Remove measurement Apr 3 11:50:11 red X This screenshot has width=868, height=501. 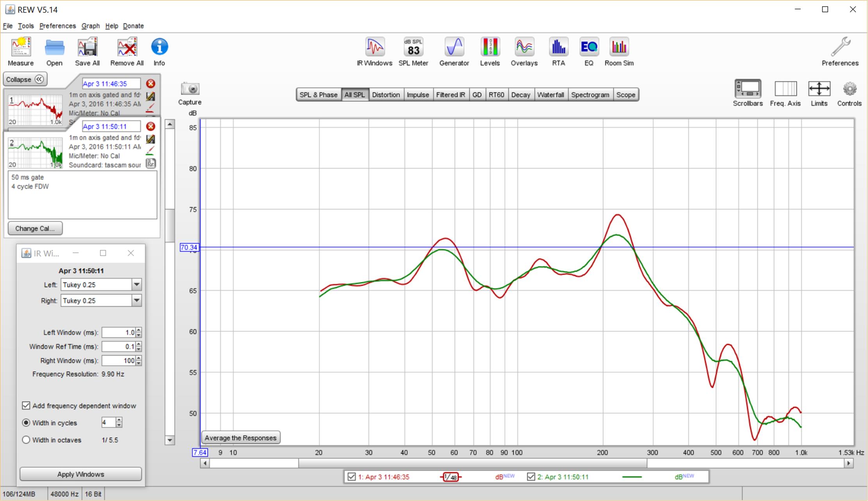150,126
